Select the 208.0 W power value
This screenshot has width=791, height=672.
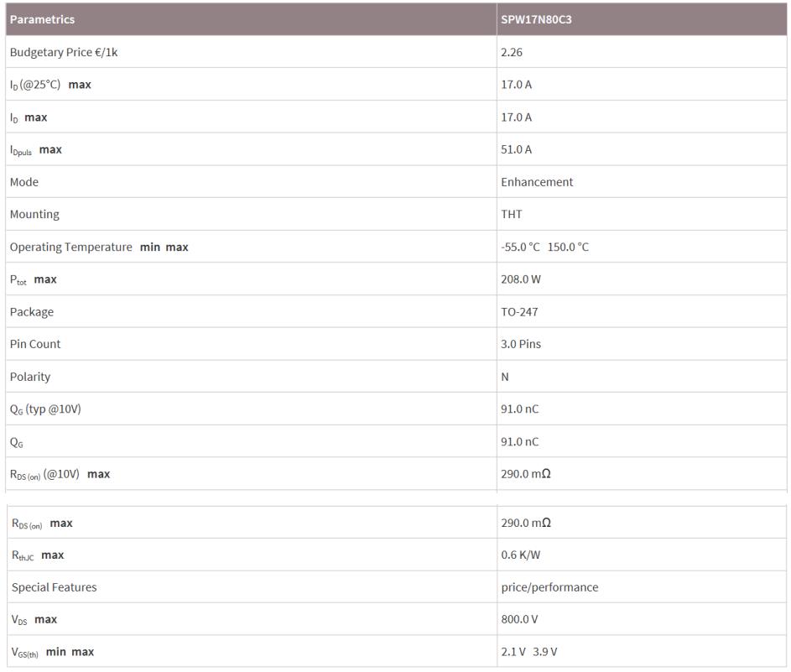coord(521,279)
